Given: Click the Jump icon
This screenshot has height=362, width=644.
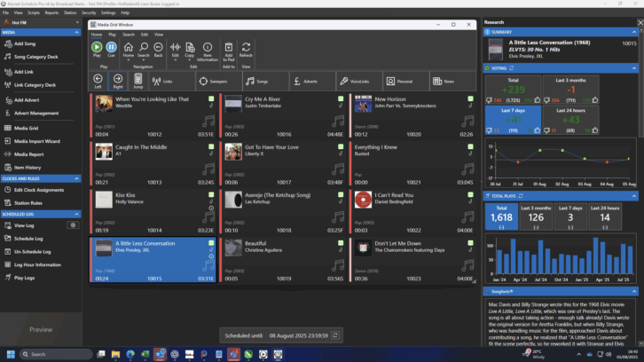Looking at the screenshot, I should point(138,81).
